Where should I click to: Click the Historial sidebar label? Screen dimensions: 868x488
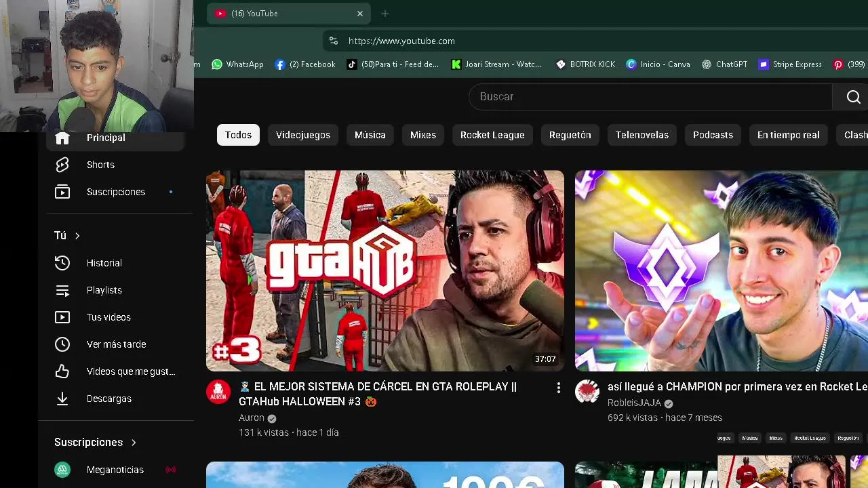(x=104, y=263)
